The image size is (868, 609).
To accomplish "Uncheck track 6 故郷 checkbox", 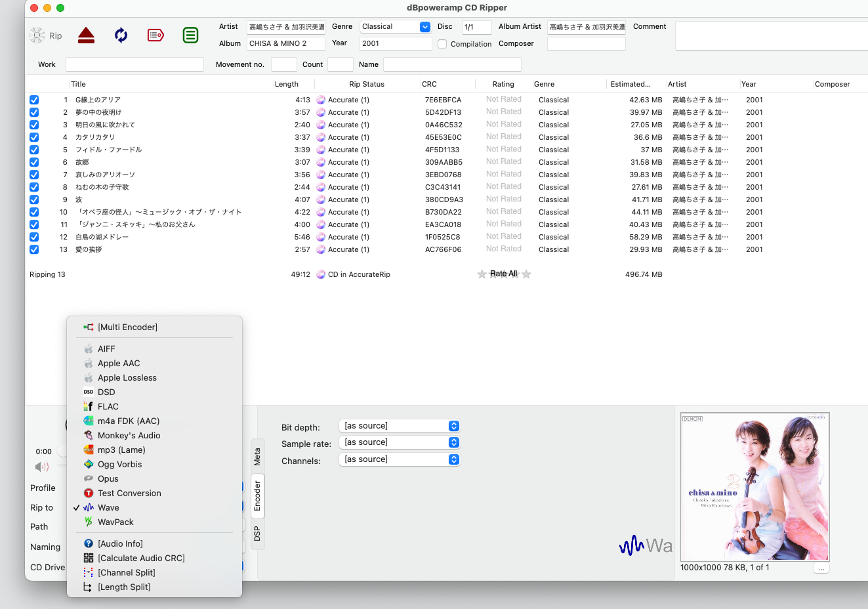I will pos(34,162).
